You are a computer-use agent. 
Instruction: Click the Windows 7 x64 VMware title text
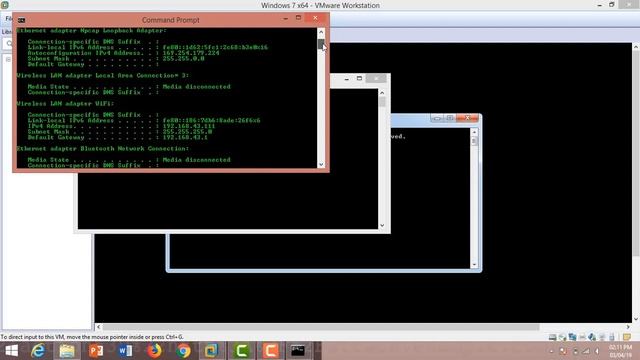pos(320,5)
